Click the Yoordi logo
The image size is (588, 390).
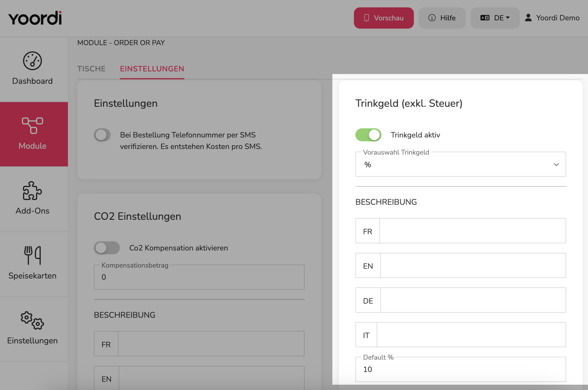click(x=35, y=18)
